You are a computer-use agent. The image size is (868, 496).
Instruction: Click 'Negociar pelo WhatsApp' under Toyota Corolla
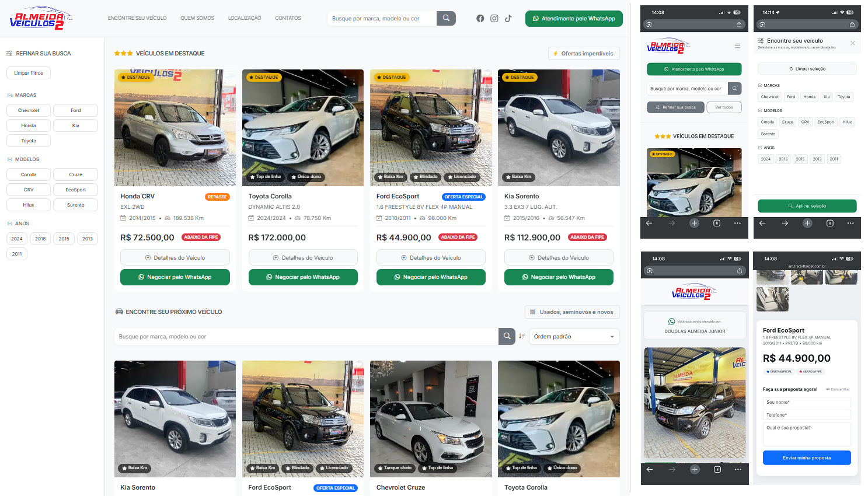303,277
